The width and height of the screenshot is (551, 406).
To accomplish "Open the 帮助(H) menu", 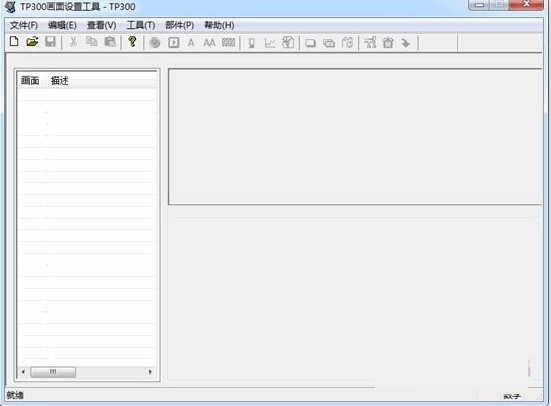I will click(219, 25).
